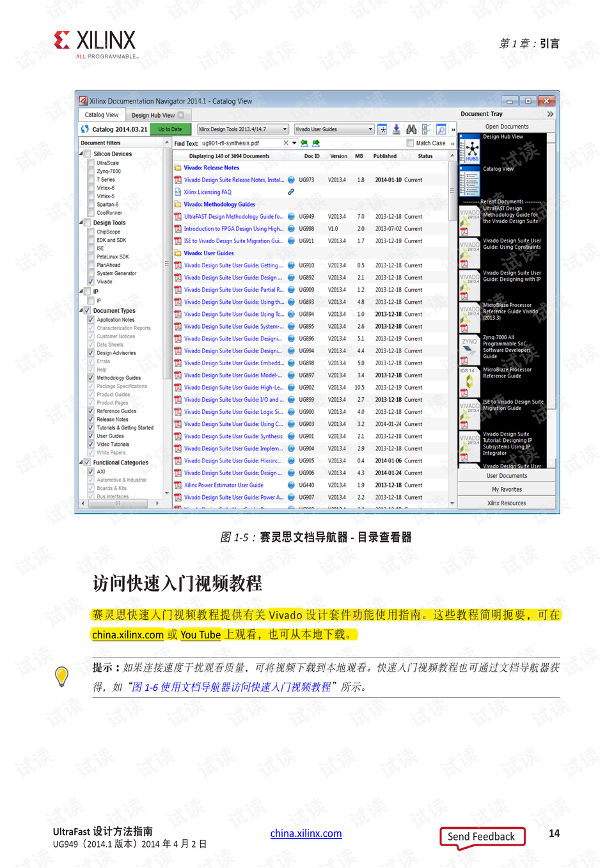Sort by the Published column header
The image size is (614, 868).
[x=385, y=156]
